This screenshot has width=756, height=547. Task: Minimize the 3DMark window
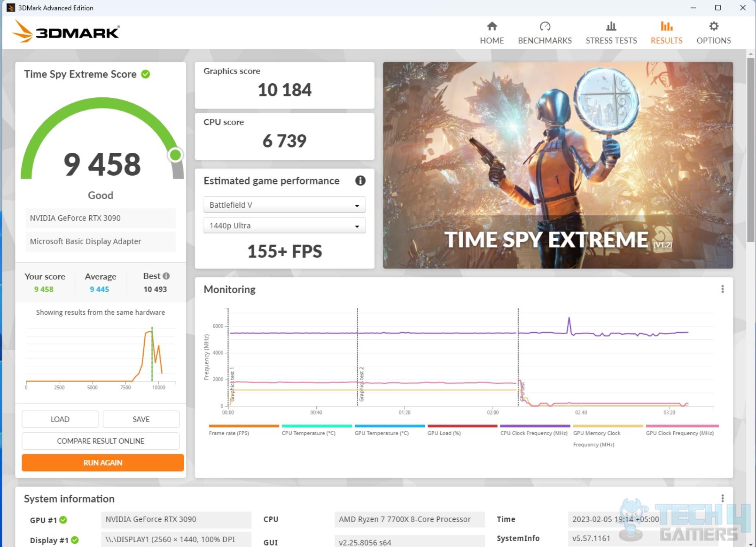click(x=693, y=8)
